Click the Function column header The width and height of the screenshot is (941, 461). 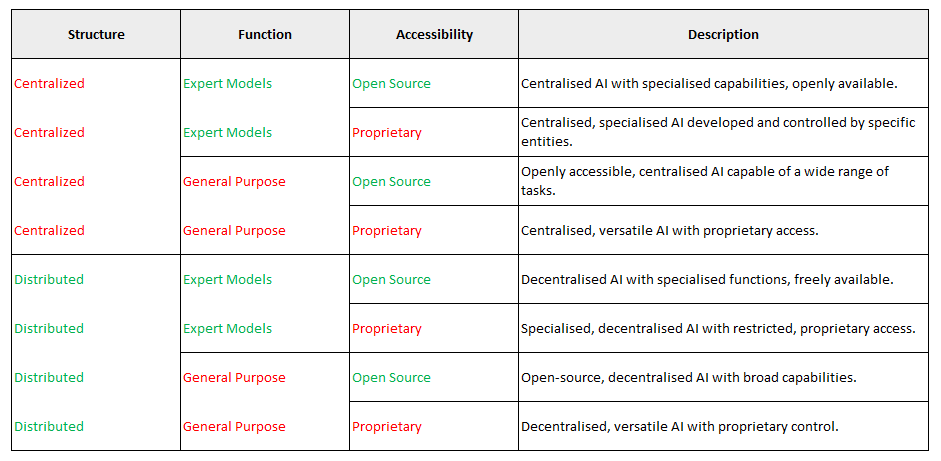265,35
